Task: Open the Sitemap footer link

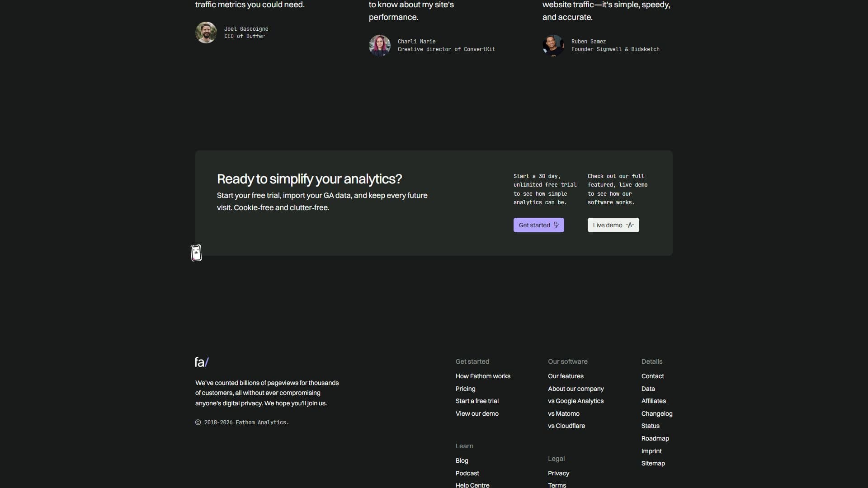Action: pyautogui.click(x=653, y=463)
